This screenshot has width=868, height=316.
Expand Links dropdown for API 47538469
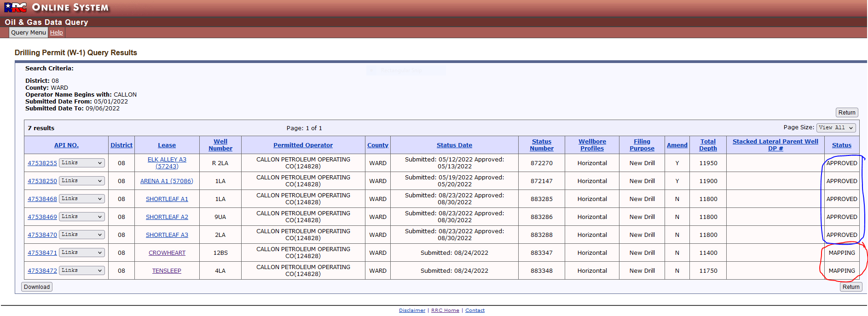(x=82, y=217)
